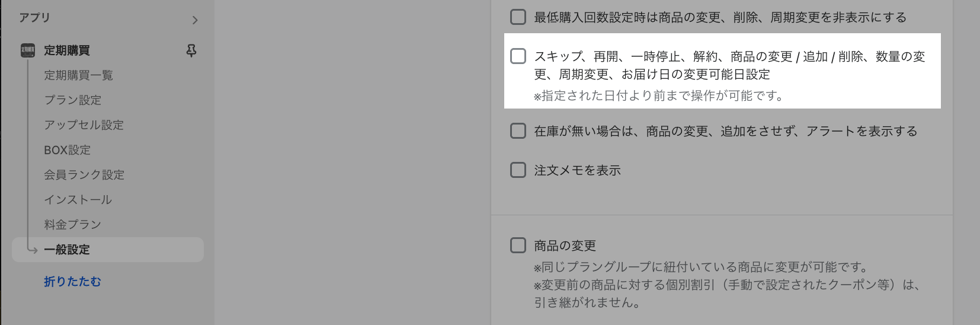980x325 pixels.
Task: Check the 商品の変更 checkbox
Action: point(518,246)
